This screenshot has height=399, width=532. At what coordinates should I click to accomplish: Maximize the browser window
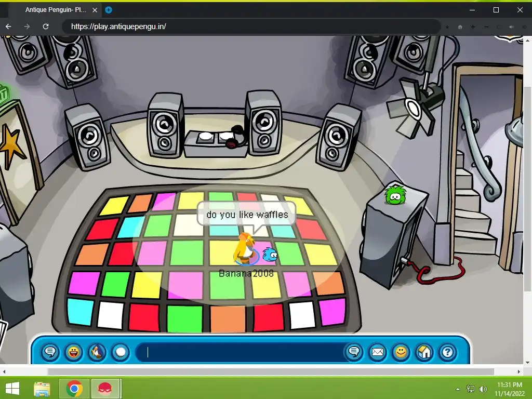(496, 10)
